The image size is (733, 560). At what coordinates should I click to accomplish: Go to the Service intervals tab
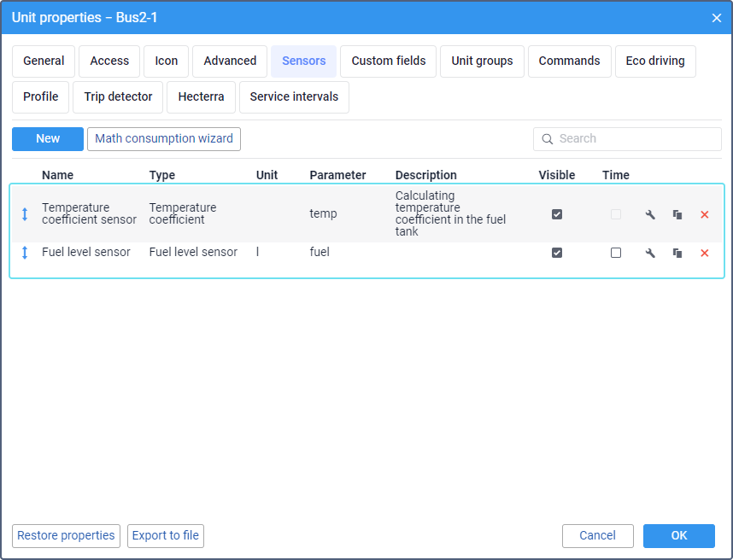pyautogui.click(x=294, y=97)
